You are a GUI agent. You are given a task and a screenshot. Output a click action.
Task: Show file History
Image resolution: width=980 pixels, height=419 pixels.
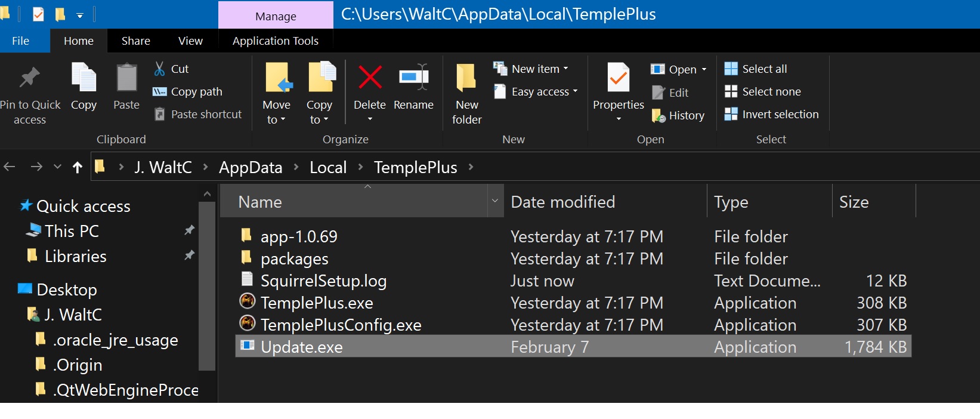click(x=678, y=115)
